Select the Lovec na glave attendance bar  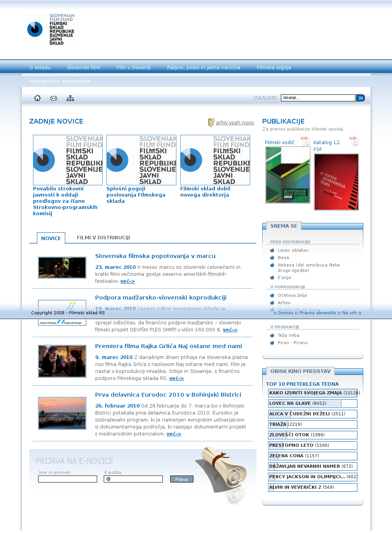coord(312,404)
